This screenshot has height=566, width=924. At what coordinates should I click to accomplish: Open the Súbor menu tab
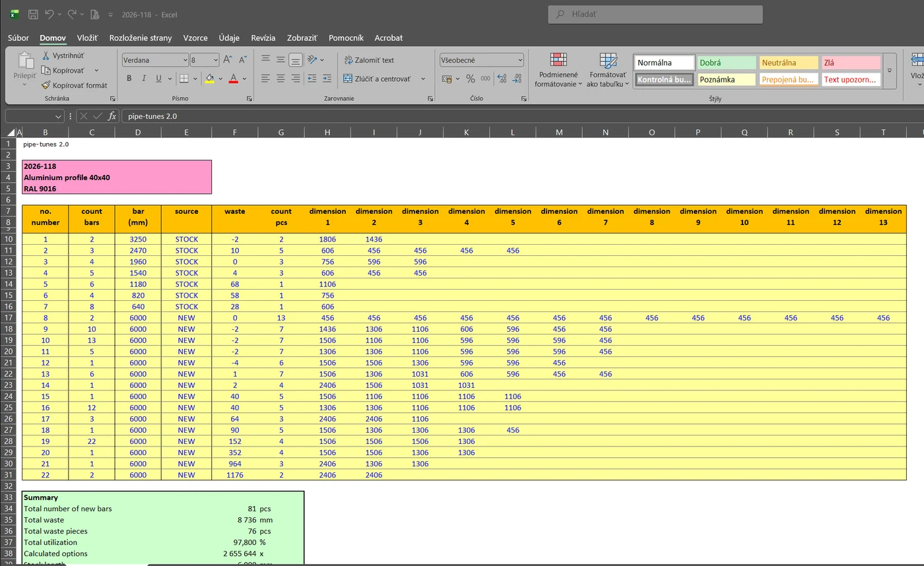coord(18,38)
